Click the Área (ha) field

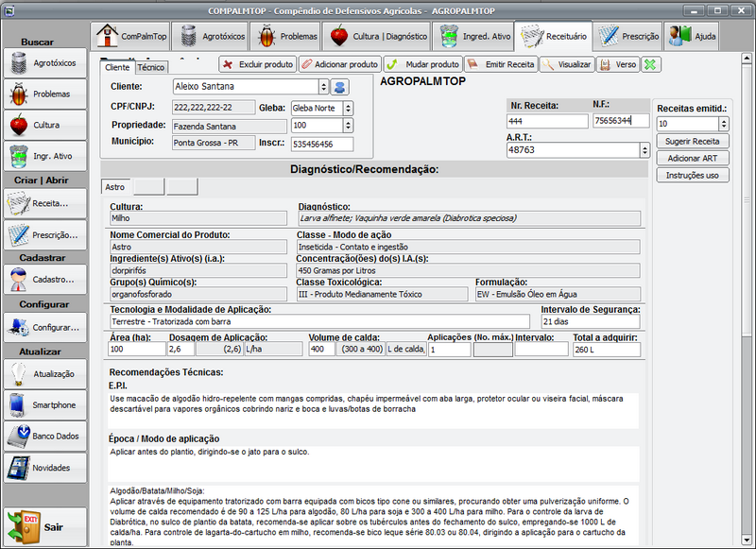[x=137, y=349]
